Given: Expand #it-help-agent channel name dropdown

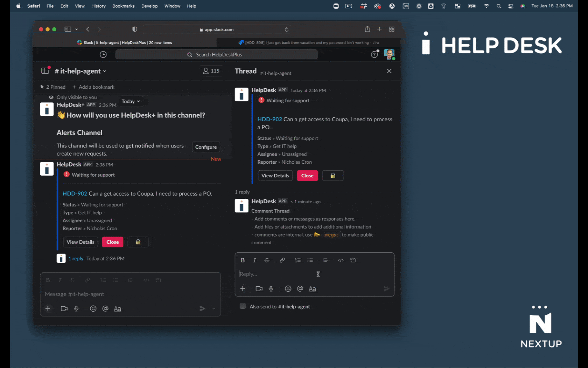Looking at the screenshot, I should [x=80, y=71].
